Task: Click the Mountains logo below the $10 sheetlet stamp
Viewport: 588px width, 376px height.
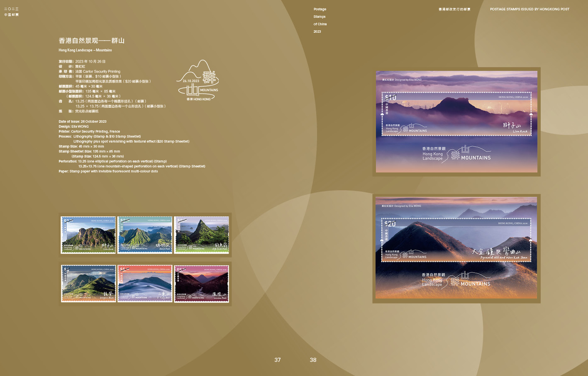Action: [456, 154]
